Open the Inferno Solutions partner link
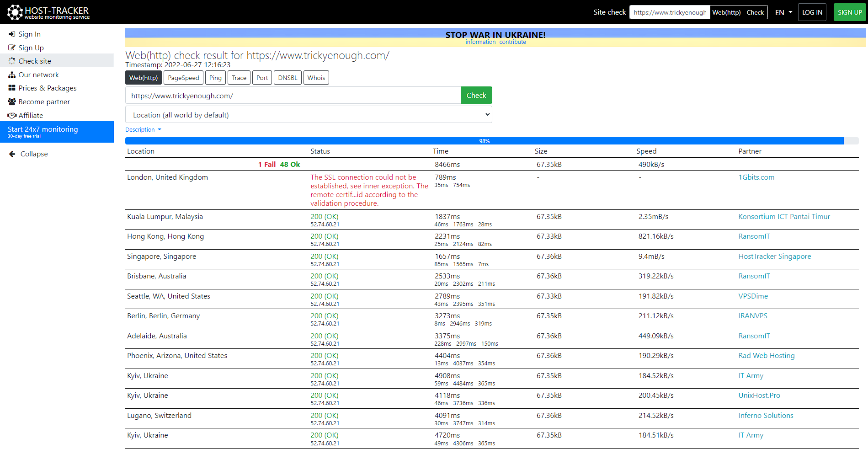This screenshot has width=868, height=449. tap(766, 416)
